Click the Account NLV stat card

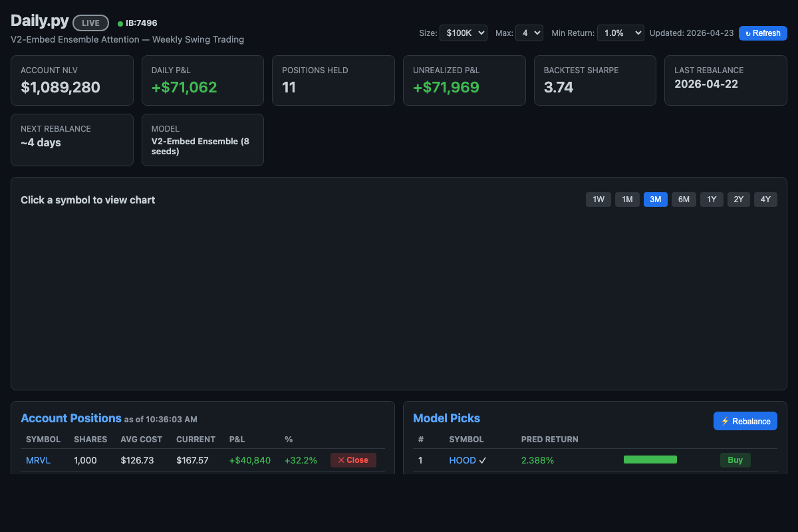72,80
